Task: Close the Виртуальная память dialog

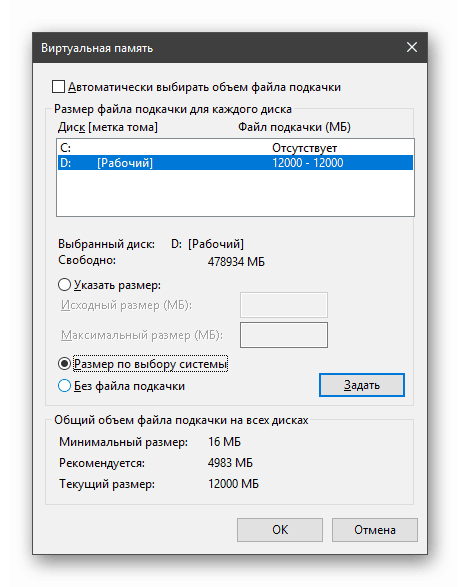Action: (x=412, y=47)
